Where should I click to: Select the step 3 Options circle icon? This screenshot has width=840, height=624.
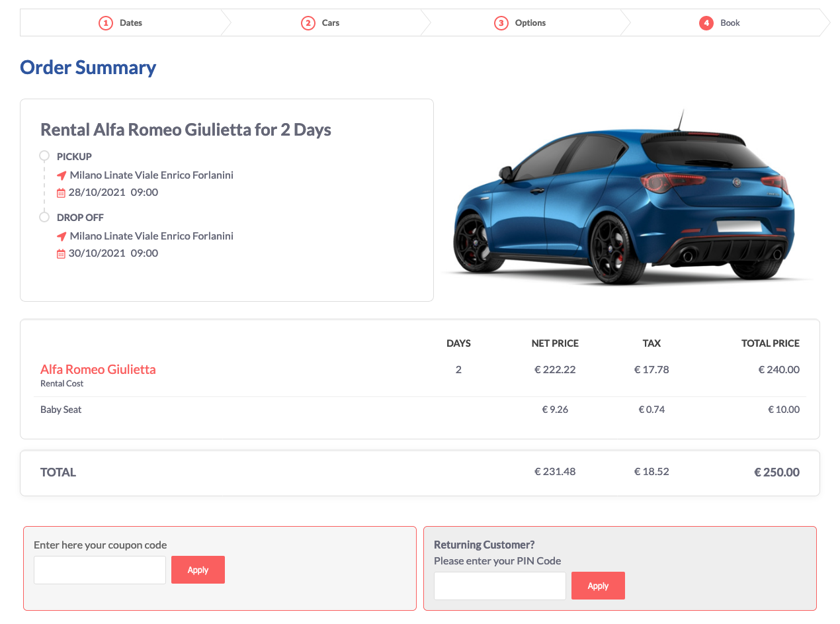coord(501,22)
